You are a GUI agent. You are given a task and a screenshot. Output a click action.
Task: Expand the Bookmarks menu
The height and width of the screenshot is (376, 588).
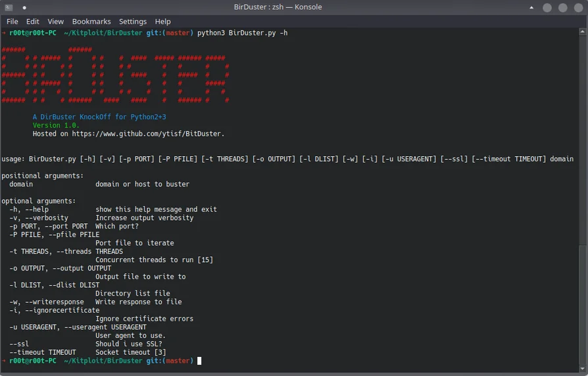(x=92, y=22)
